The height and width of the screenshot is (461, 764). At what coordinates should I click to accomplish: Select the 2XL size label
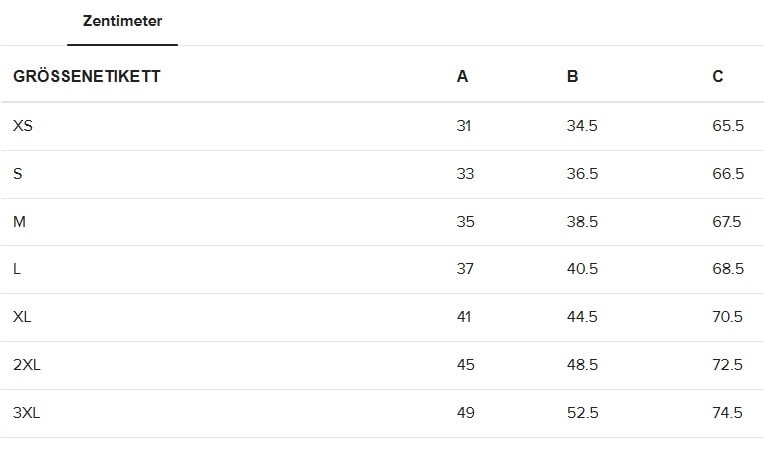click(27, 365)
